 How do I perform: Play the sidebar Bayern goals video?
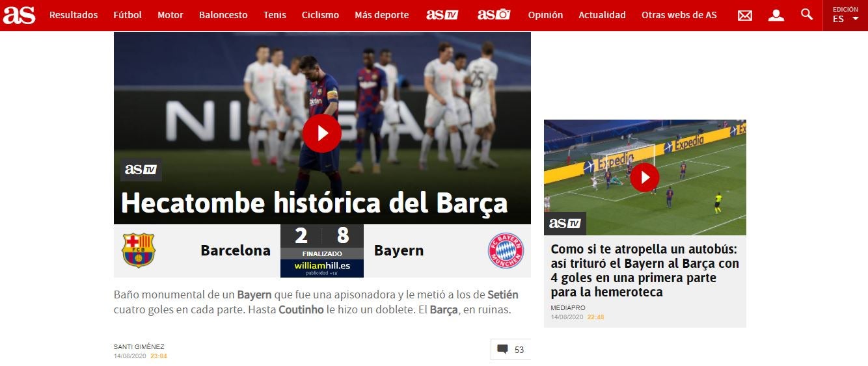(644, 177)
